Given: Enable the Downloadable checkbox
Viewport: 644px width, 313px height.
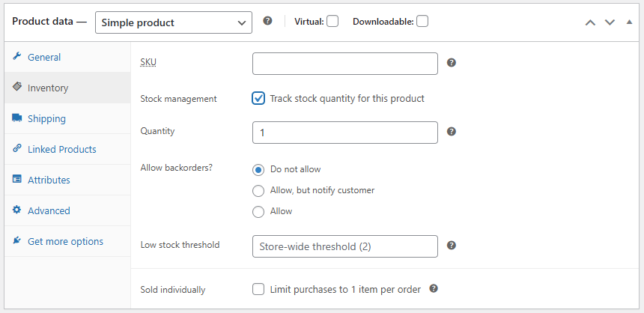Looking at the screenshot, I should click(422, 22).
